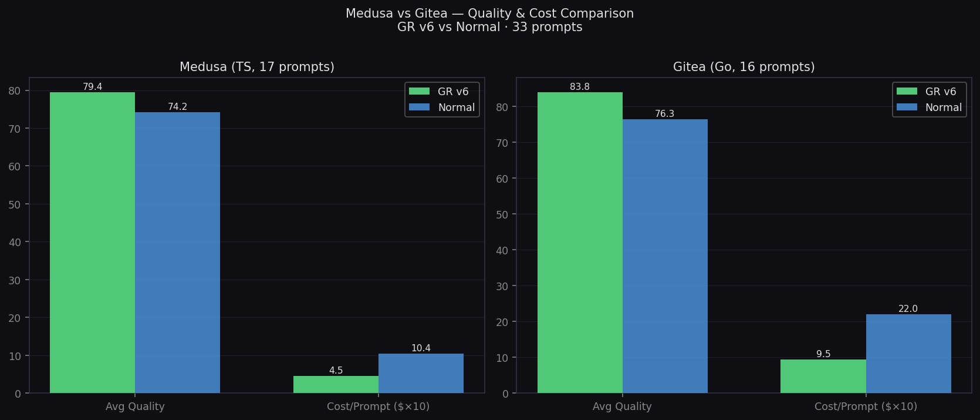Viewport: 980px width, 420px height.
Task: Click the "Avg Quality" axis label under Medusa chart
Action: (135, 406)
